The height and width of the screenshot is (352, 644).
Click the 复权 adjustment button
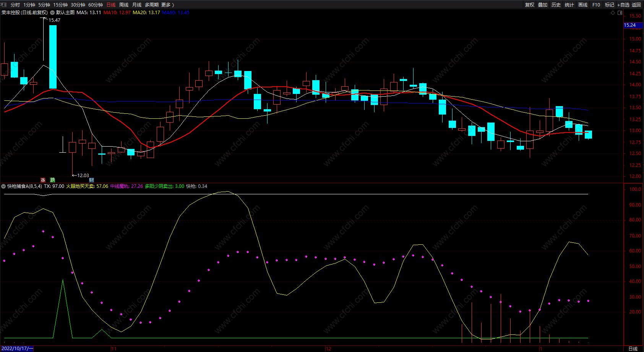click(530, 5)
